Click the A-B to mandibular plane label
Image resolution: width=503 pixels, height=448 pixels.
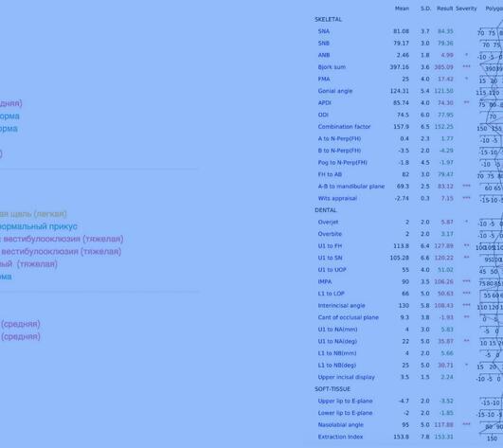351,187
